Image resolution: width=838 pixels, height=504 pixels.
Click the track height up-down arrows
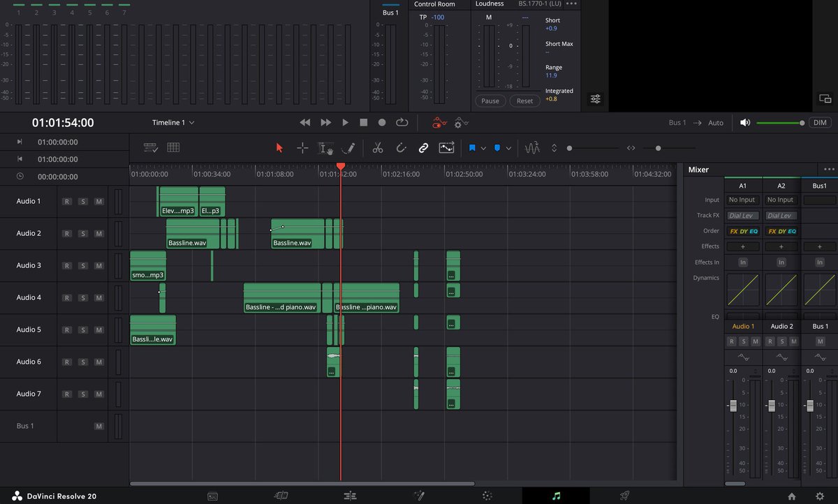point(554,148)
